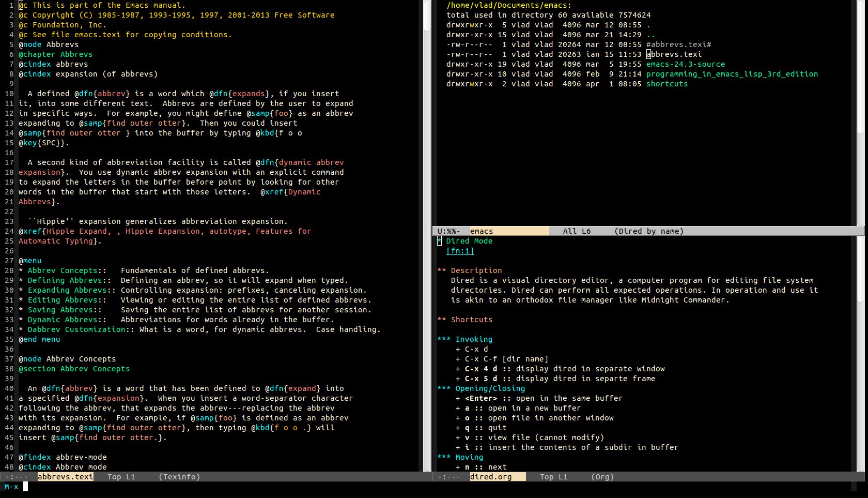Click the @key{SPC} line
The image size is (868, 498).
44,143
